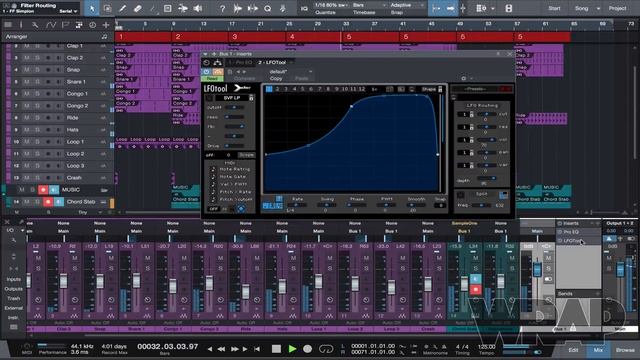Click the IQ quantize icon
640x360 pixels.
[x=304, y=9]
